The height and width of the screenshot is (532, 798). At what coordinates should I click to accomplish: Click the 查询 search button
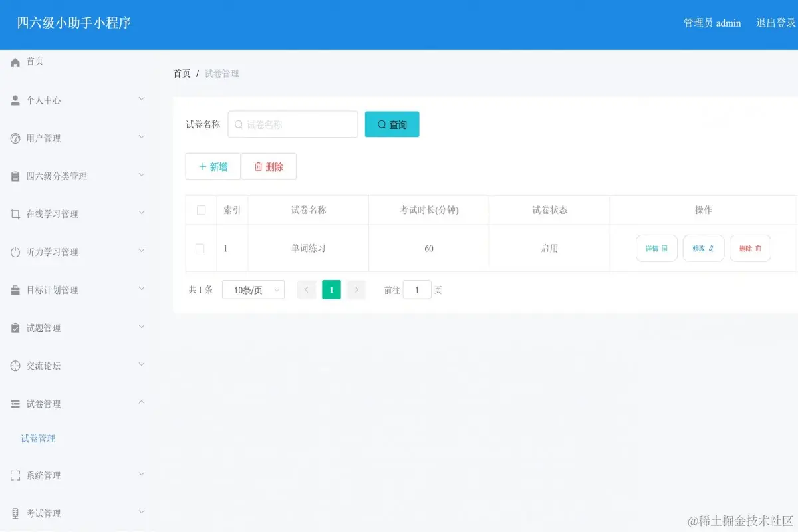coord(392,124)
